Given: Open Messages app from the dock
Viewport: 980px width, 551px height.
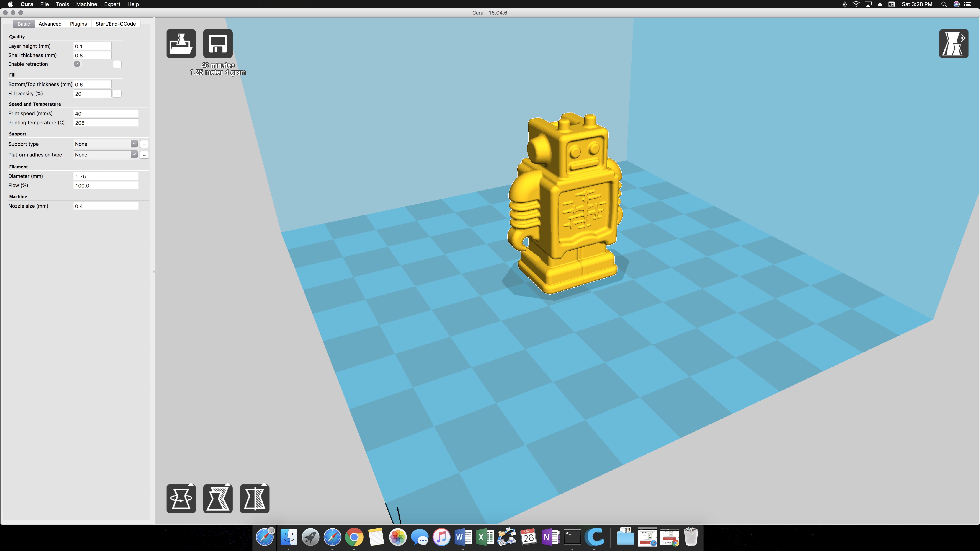Looking at the screenshot, I should coord(420,537).
